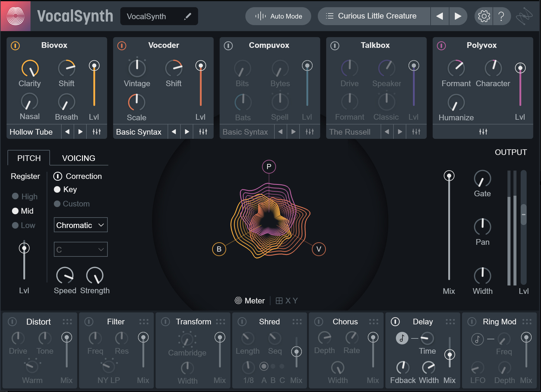Screen dimensions: 541x392
Task: Open the preset list icon
Action: point(329,16)
